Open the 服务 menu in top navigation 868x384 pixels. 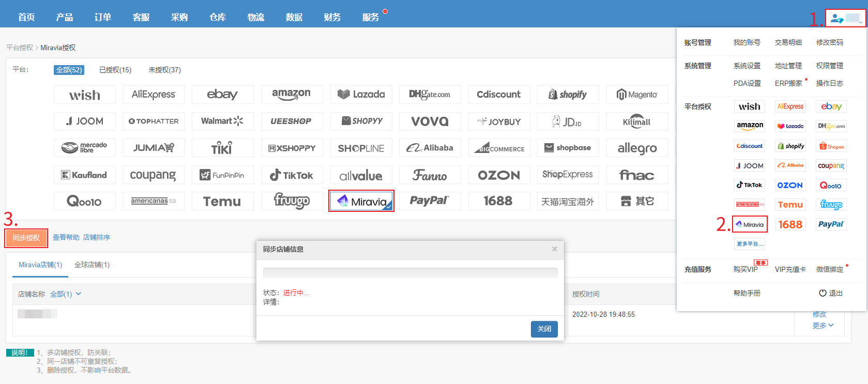(x=371, y=17)
